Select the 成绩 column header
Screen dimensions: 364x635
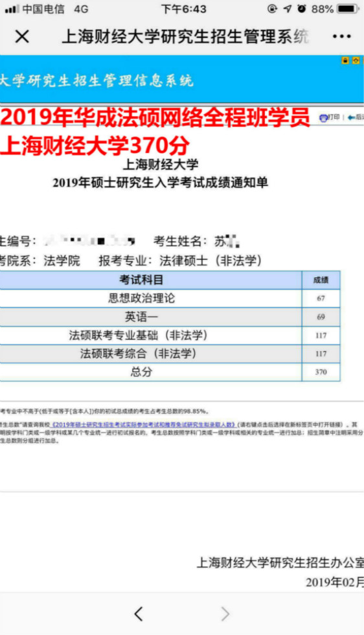pos(321,280)
